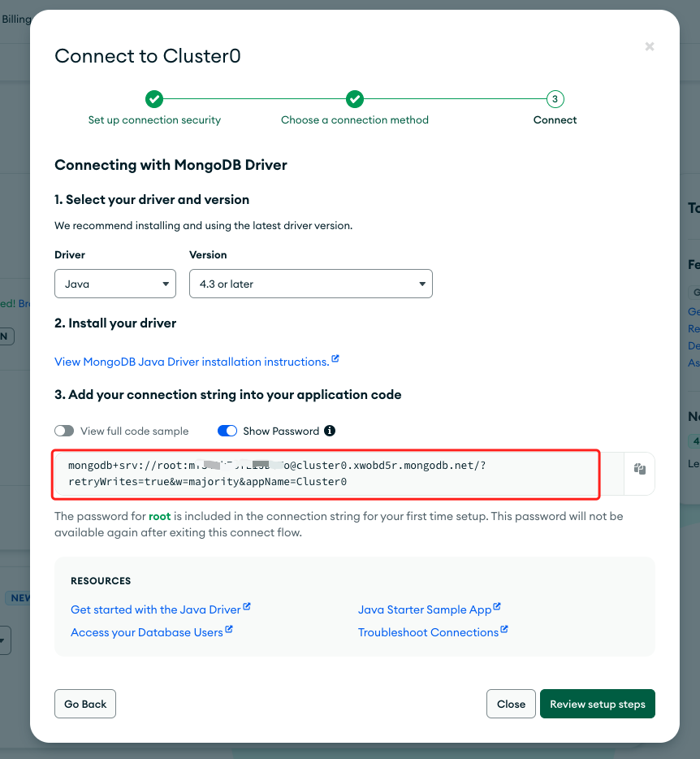The image size is (700, 759).
Task: Expand the Version dropdown showing 4.3 or later
Action: tap(310, 284)
